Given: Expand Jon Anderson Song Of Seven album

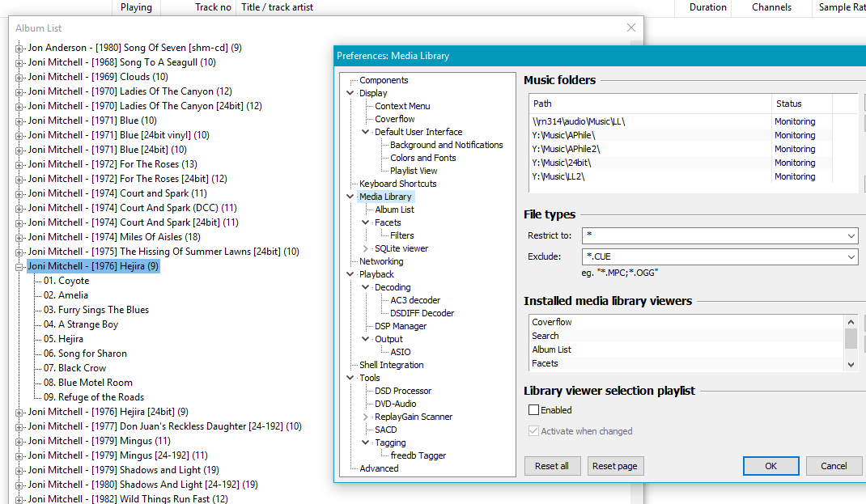Looking at the screenshot, I should pos(19,48).
